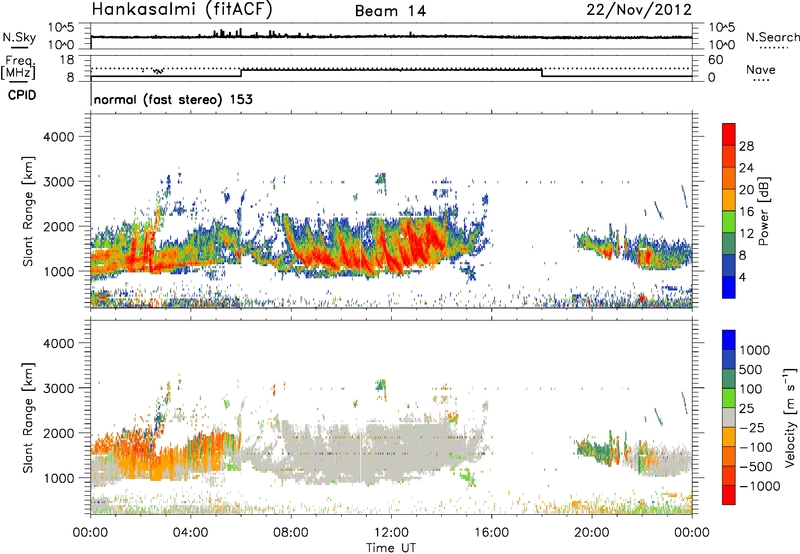The height and width of the screenshot is (554, 800).
Task: Click the 'N.Search' legend label
Action: tap(772, 37)
